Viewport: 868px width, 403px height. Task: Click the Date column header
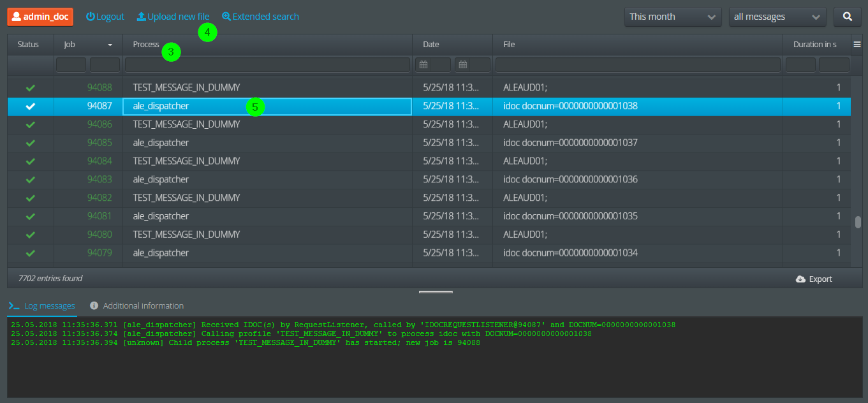click(431, 45)
